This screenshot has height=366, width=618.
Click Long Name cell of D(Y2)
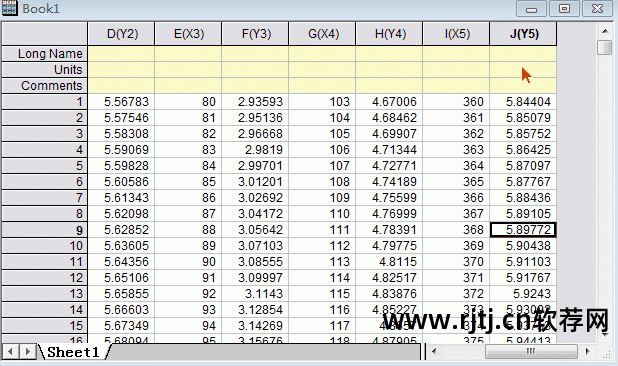pos(121,54)
